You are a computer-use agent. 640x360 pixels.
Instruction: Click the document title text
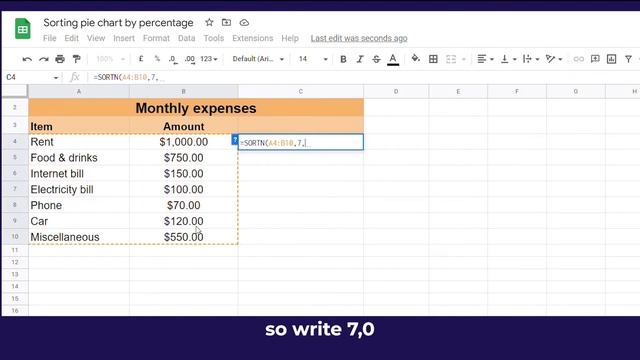pyautogui.click(x=118, y=23)
